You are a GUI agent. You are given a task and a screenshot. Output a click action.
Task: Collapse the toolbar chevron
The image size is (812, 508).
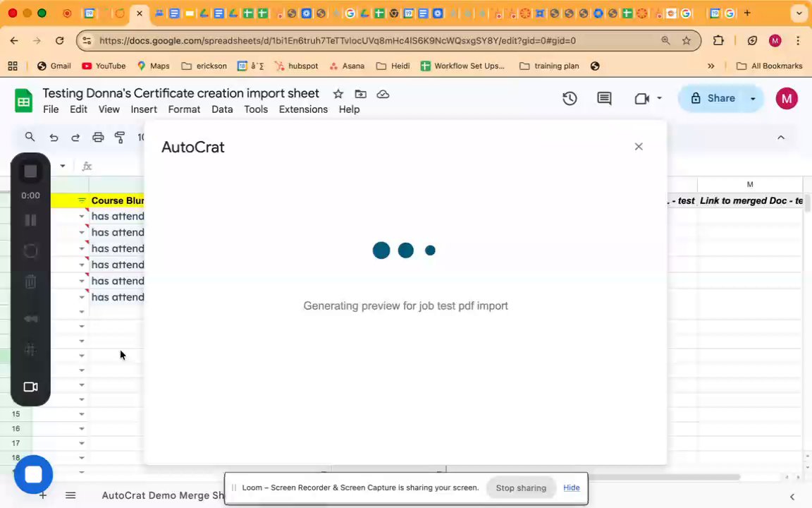pyautogui.click(x=781, y=138)
